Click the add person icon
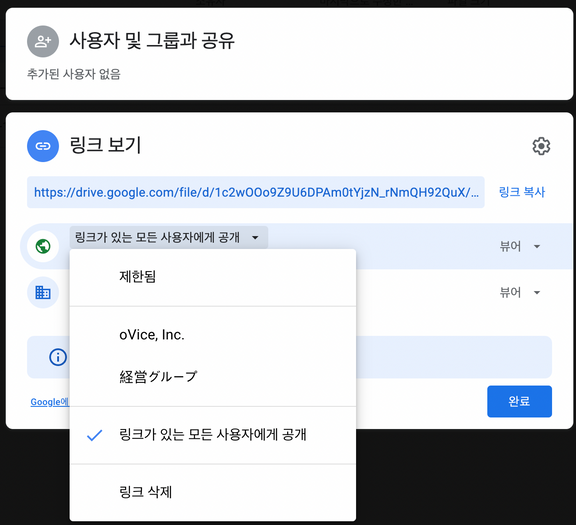This screenshot has height=525, width=576. [x=43, y=41]
